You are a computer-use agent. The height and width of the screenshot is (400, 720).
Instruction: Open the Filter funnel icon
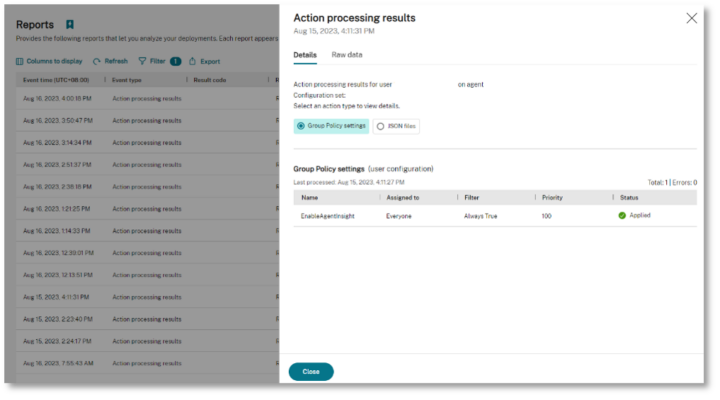(x=142, y=61)
